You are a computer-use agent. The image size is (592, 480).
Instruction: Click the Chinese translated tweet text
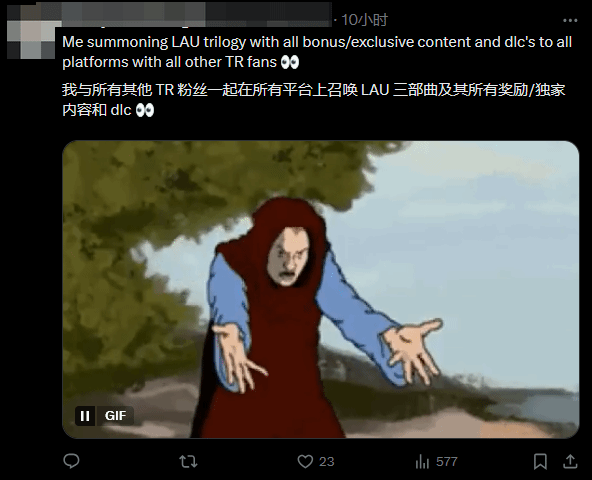click(313, 100)
